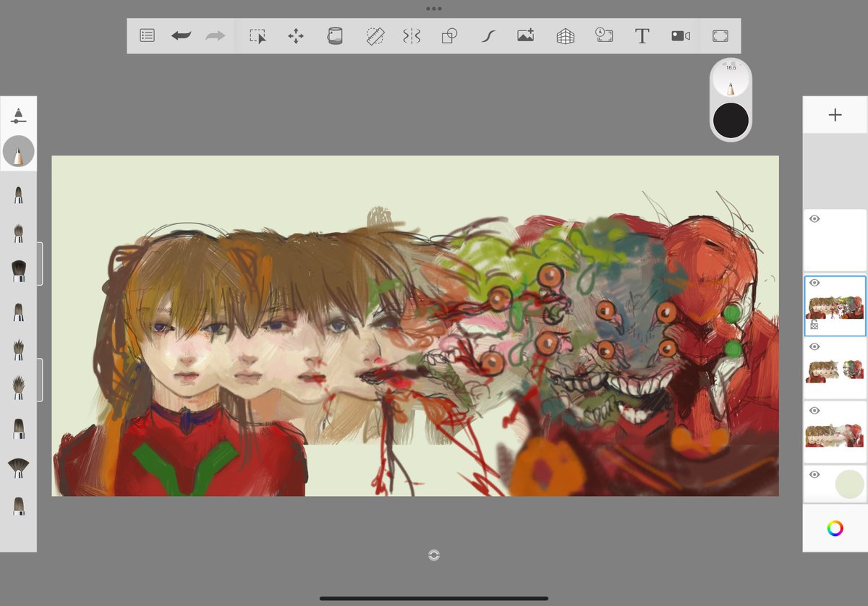The width and height of the screenshot is (868, 606).
Task: Select the fourth layer thumbnail
Action: (x=835, y=432)
